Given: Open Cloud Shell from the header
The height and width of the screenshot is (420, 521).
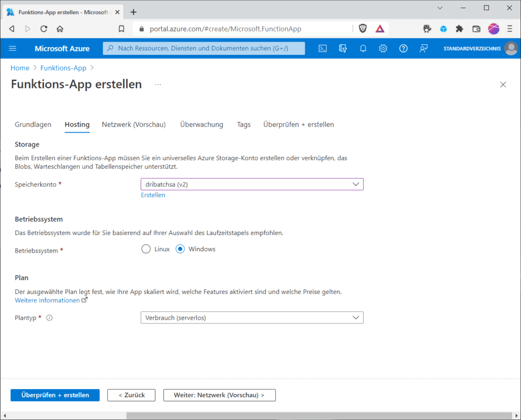Looking at the screenshot, I should click(323, 48).
